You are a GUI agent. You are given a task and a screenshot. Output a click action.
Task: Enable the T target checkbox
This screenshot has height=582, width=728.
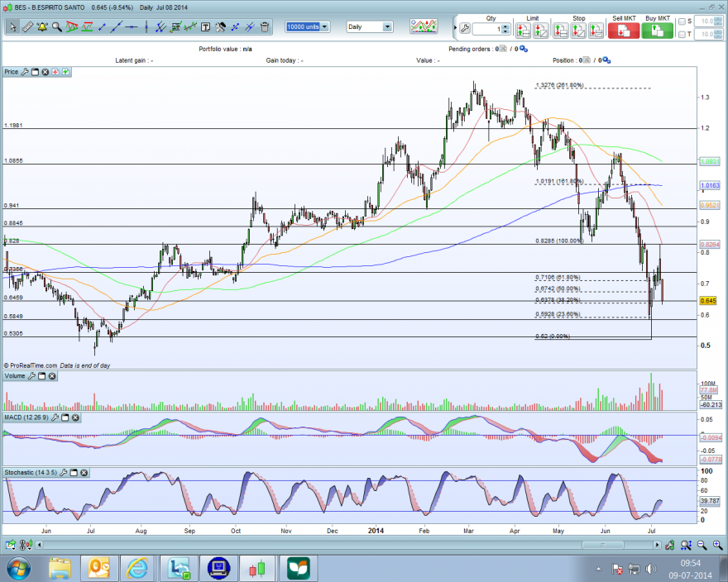click(x=682, y=35)
